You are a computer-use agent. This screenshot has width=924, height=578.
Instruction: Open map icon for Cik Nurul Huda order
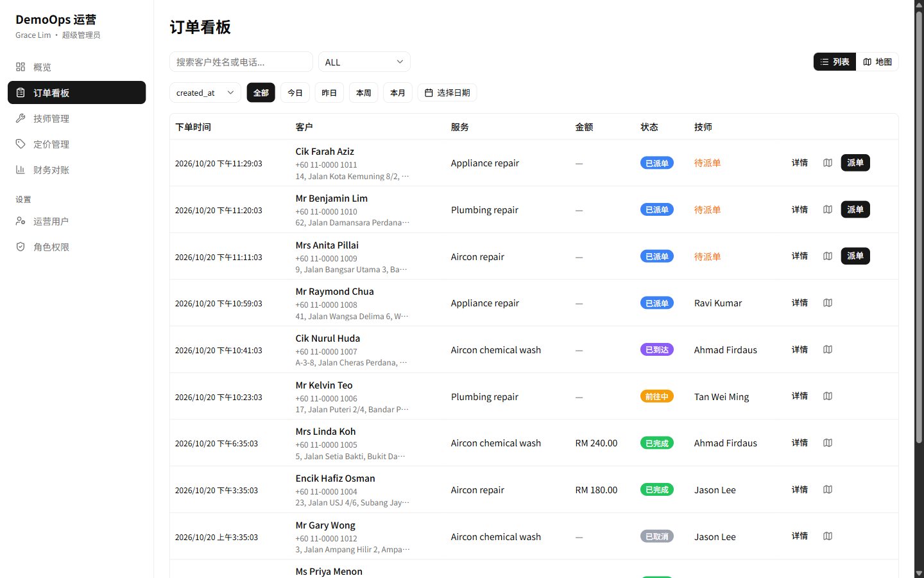(828, 350)
